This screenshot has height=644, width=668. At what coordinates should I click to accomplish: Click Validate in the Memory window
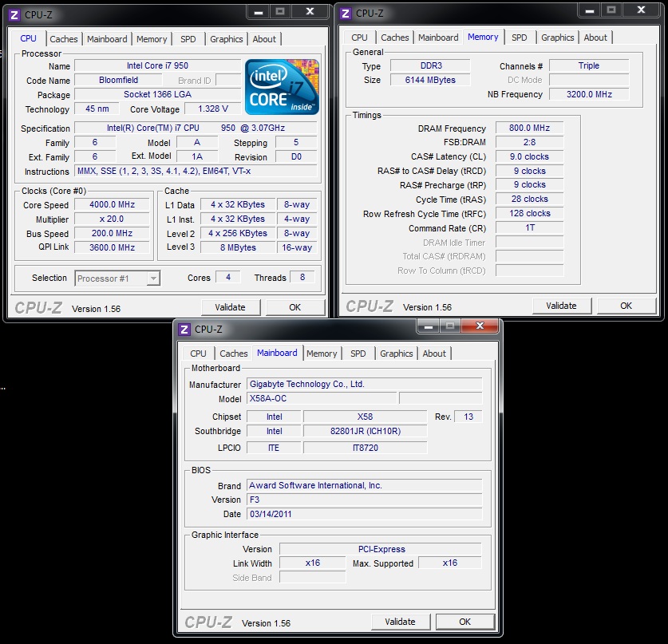(x=562, y=306)
